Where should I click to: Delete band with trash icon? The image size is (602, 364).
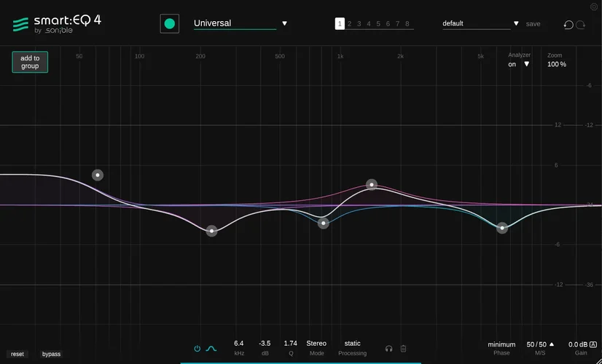point(403,349)
